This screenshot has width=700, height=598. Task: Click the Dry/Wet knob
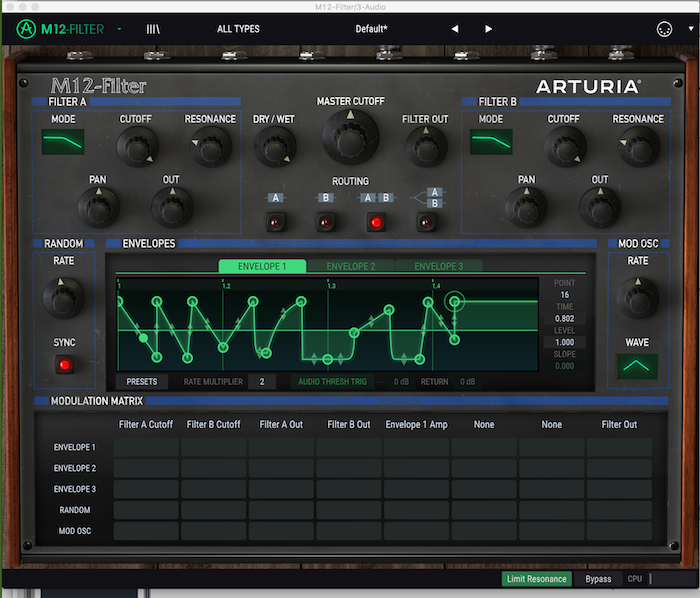point(275,147)
